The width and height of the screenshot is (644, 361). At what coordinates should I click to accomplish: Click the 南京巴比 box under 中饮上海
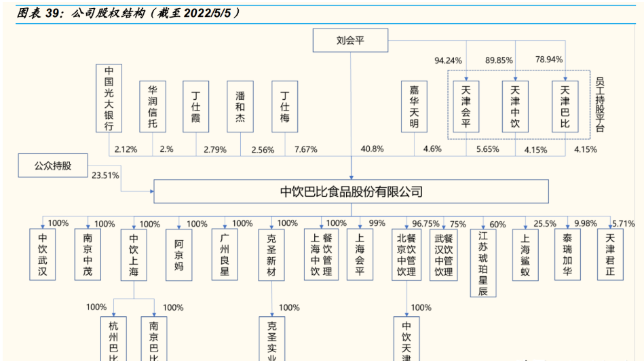click(154, 339)
